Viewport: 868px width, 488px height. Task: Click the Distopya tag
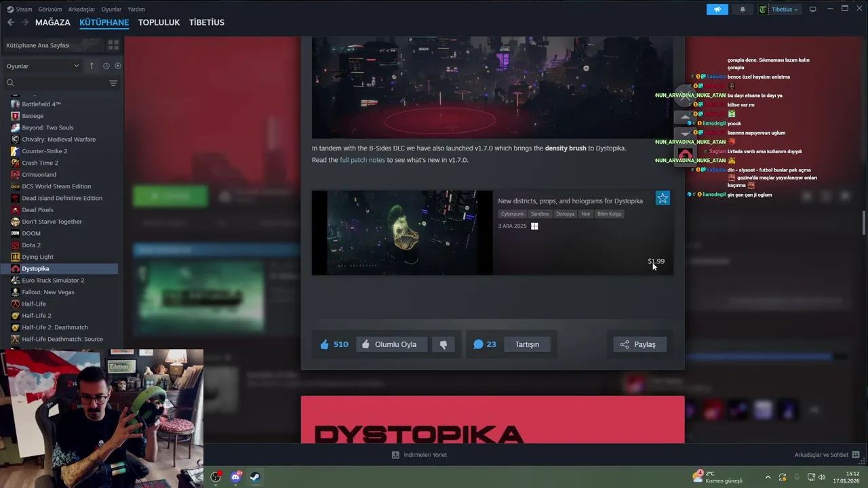pyautogui.click(x=565, y=214)
